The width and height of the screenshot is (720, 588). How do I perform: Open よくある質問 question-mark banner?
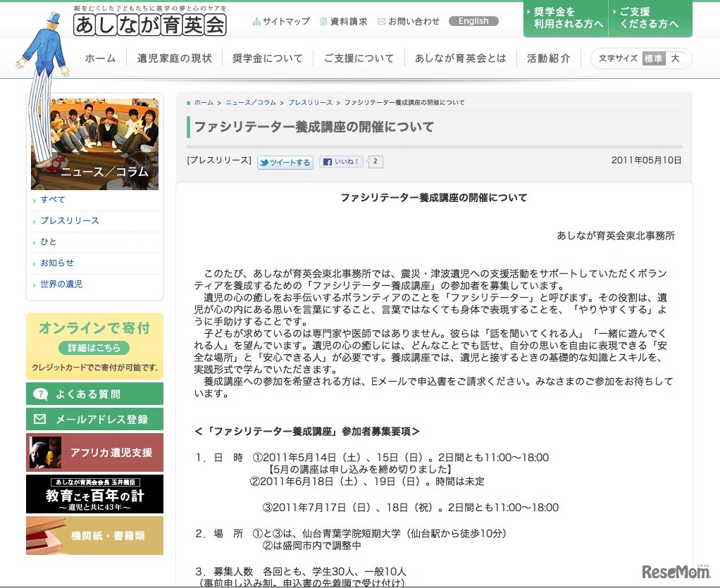click(x=94, y=394)
